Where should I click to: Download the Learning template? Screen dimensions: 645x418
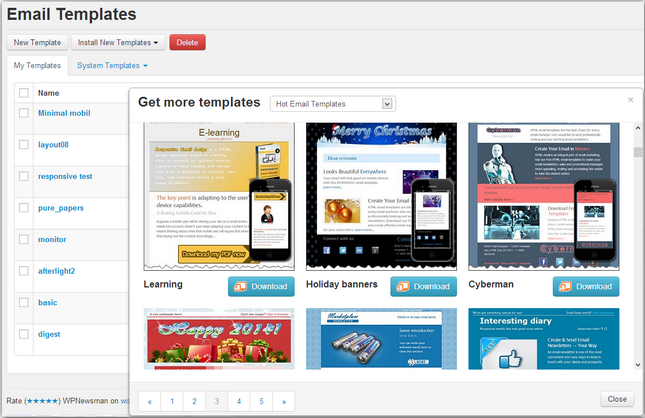point(261,286)
